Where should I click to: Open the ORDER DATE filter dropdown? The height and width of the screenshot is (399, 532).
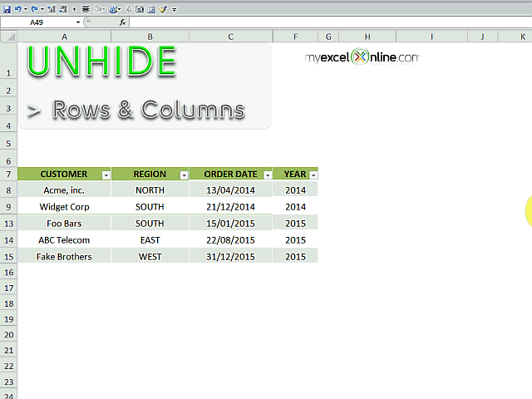point(268,175)
